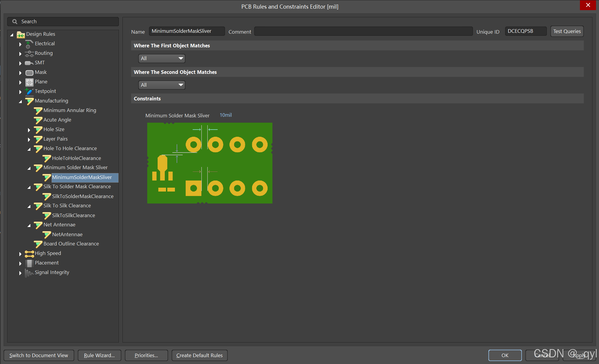Screen dimensions: 599x364
Task: Click the Placement category icon
Action: click(29, 263)
